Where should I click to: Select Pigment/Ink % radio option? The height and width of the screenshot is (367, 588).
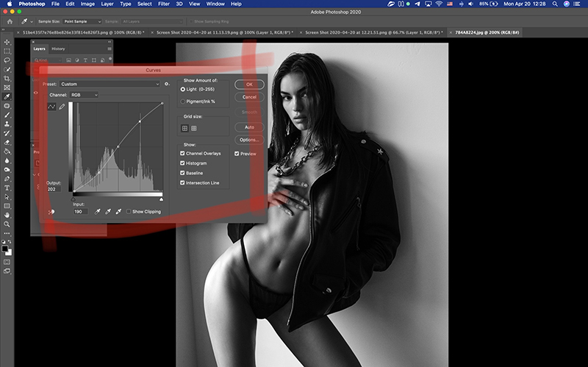click(182, 101)
